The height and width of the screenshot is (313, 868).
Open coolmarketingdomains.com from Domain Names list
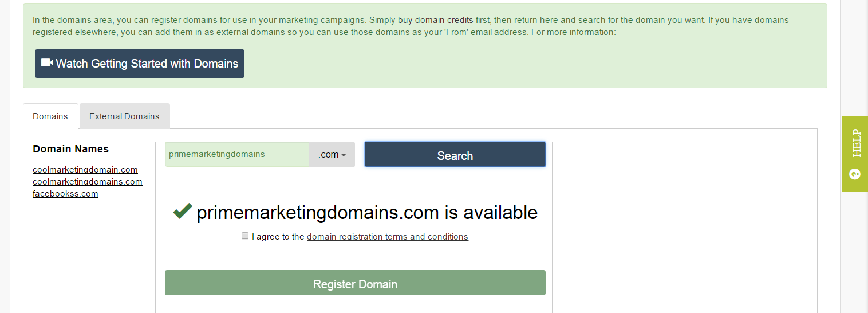coord(88,182)
